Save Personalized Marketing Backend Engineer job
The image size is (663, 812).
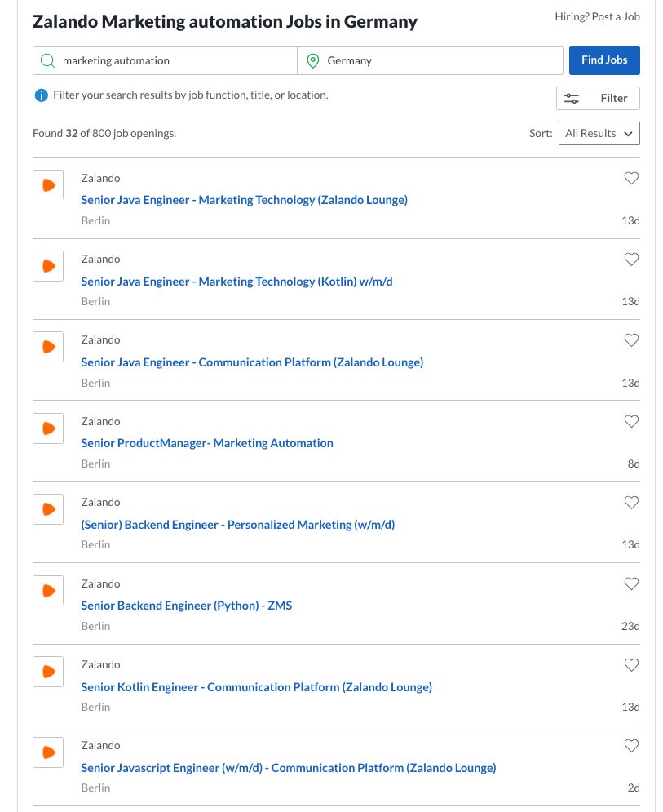pos(631,503)
